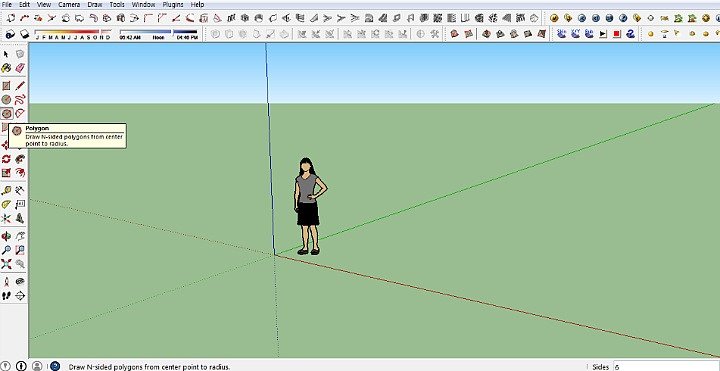This screenshot has width=720, height=371.
Task: Select the Scale tool
Action: [x=6, y=173]
